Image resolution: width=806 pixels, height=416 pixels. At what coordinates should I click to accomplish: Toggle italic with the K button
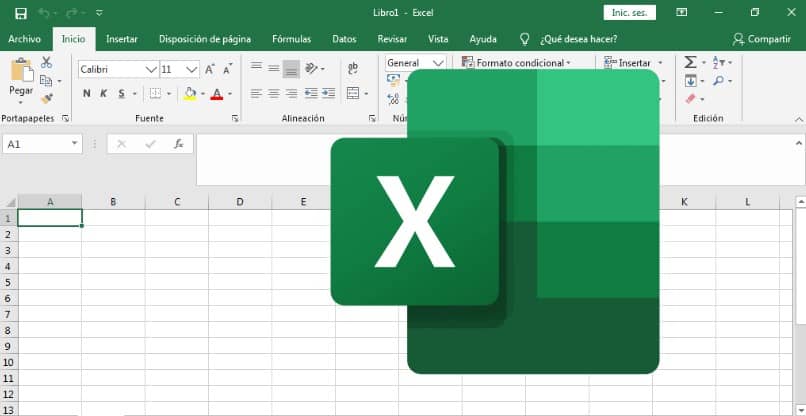coord(104,94)
